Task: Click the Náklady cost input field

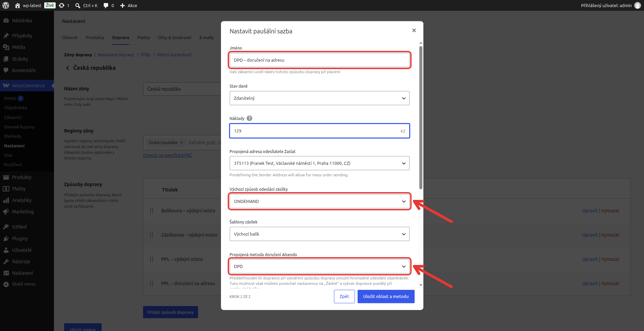Action: 319,131
